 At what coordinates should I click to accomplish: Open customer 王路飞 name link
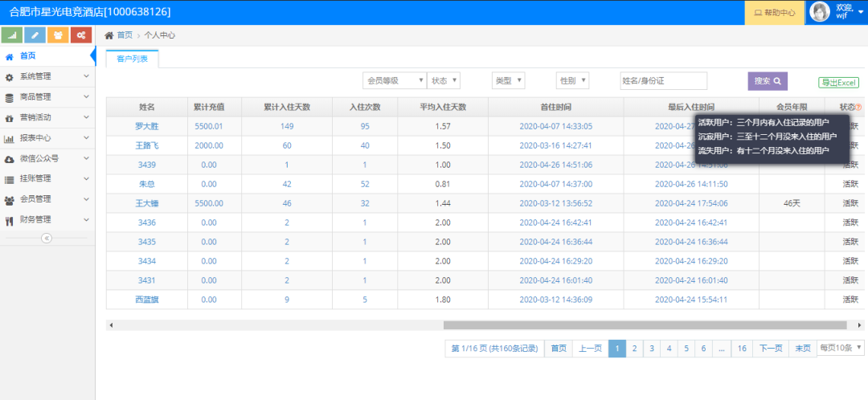click(147, 145)
